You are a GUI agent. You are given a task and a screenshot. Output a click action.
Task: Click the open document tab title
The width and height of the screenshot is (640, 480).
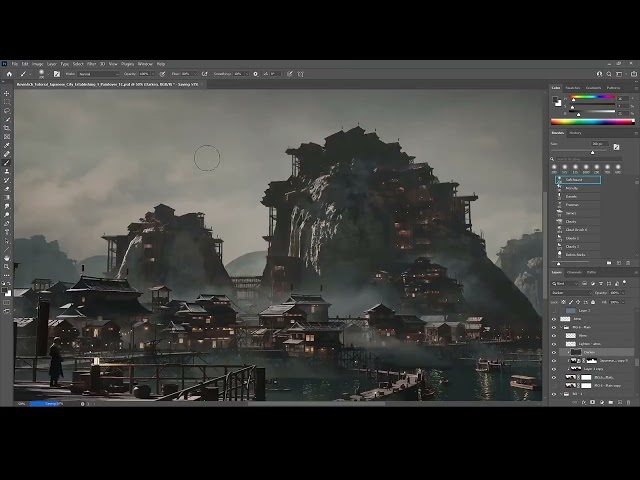pyautogui.click(x=107, y=84)
